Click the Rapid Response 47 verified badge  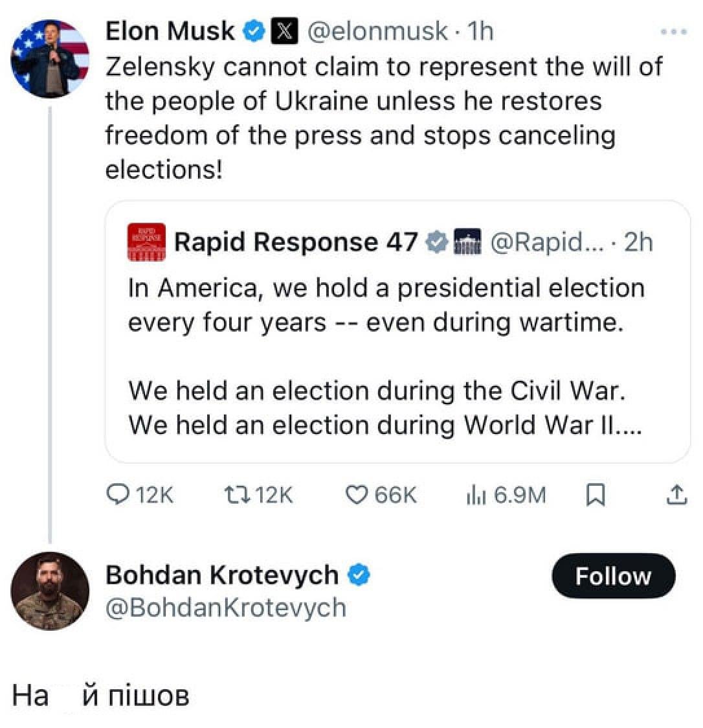[x=438, y=242]
